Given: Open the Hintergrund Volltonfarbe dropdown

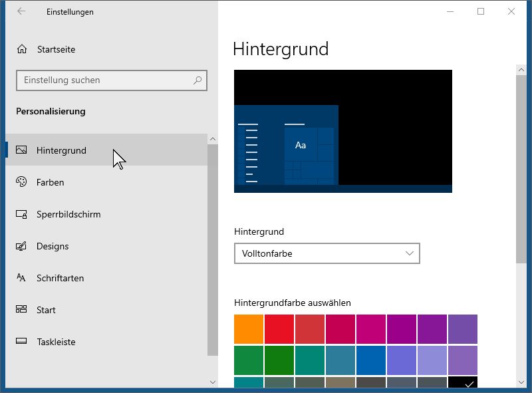Looking at the screenshot, I should tap(327, 253).
